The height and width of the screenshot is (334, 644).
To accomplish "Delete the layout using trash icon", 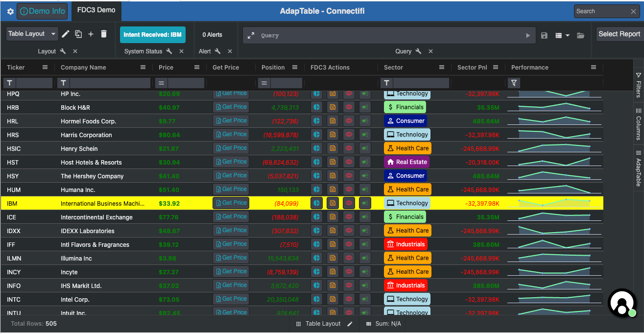I will [103, 34].
